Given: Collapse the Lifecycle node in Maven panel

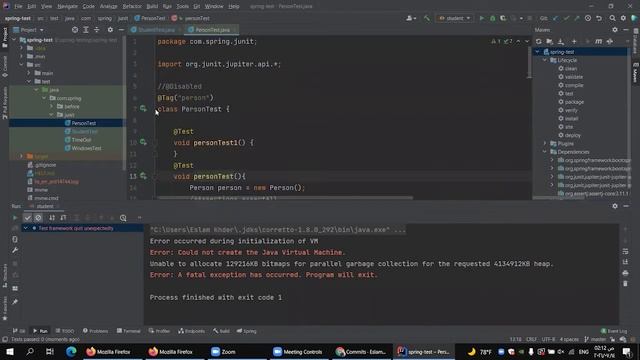Looking at the screenshot, I should click(x=545, y=60).
